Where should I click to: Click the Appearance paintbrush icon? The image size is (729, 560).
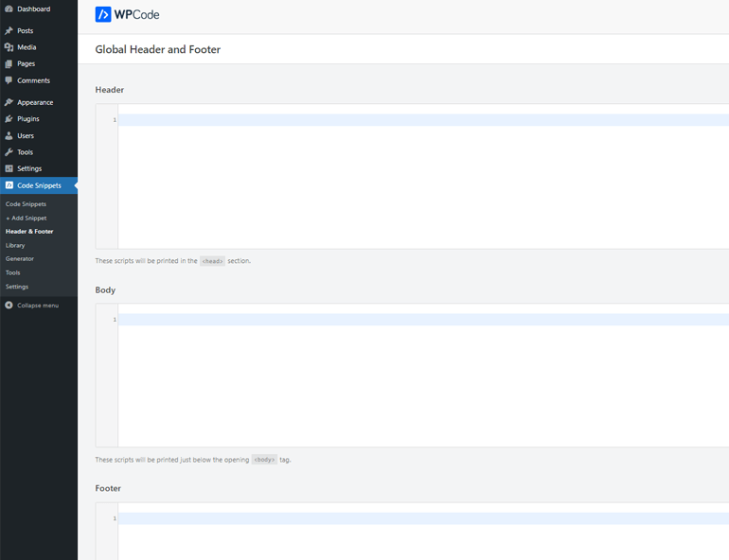pos(9,102)
